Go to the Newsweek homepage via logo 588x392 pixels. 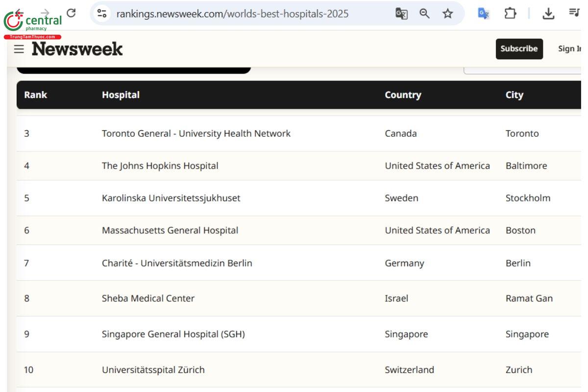click(77, 49)
